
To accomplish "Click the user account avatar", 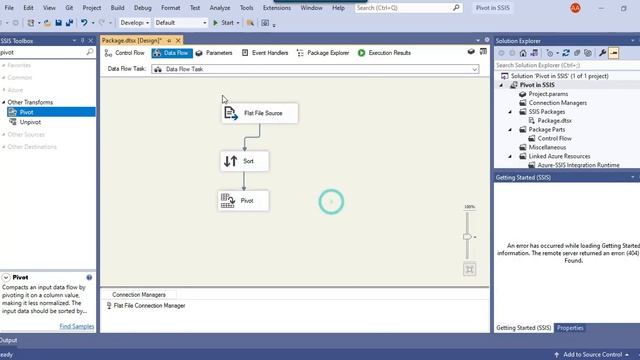I will [575, 8].
